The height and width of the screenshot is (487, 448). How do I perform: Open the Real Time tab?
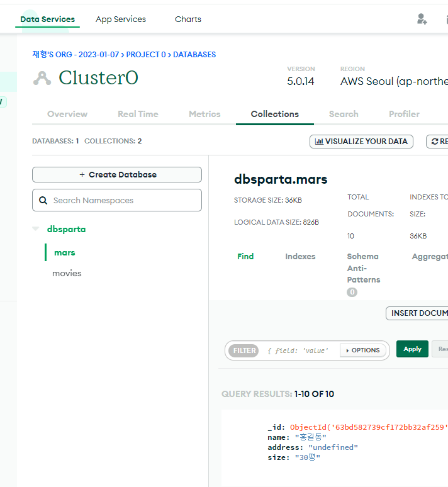coord(138,114)
